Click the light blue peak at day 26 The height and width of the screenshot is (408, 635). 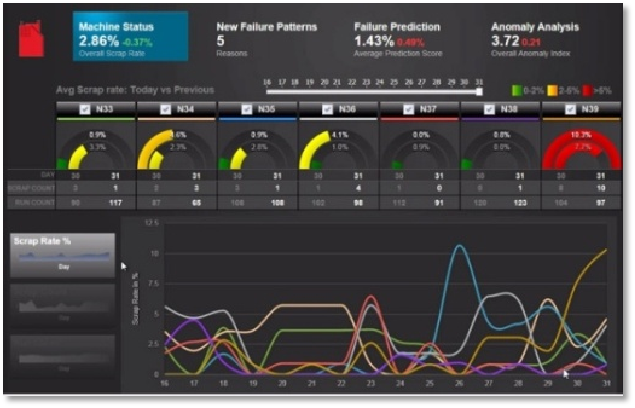(459, 246)
